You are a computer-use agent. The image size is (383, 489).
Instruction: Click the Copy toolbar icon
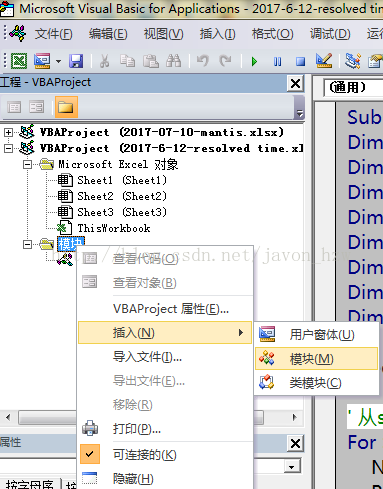pos(127,61)
